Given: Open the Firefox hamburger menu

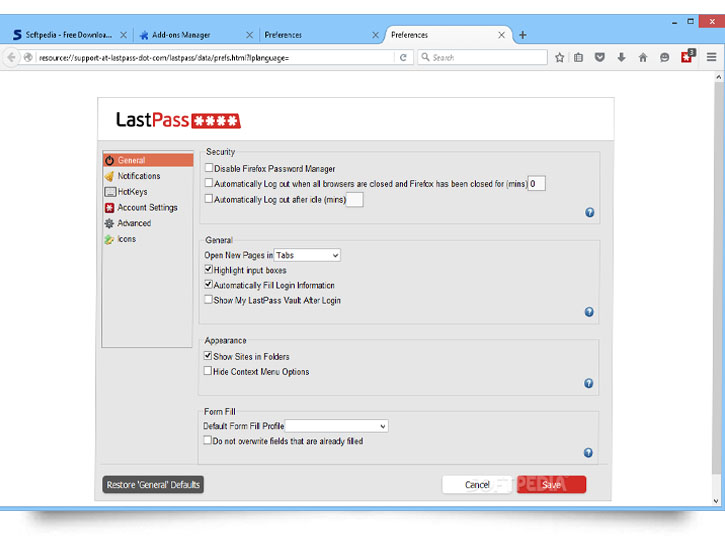Looking at the screenshot, I should (x=711, y=57).
